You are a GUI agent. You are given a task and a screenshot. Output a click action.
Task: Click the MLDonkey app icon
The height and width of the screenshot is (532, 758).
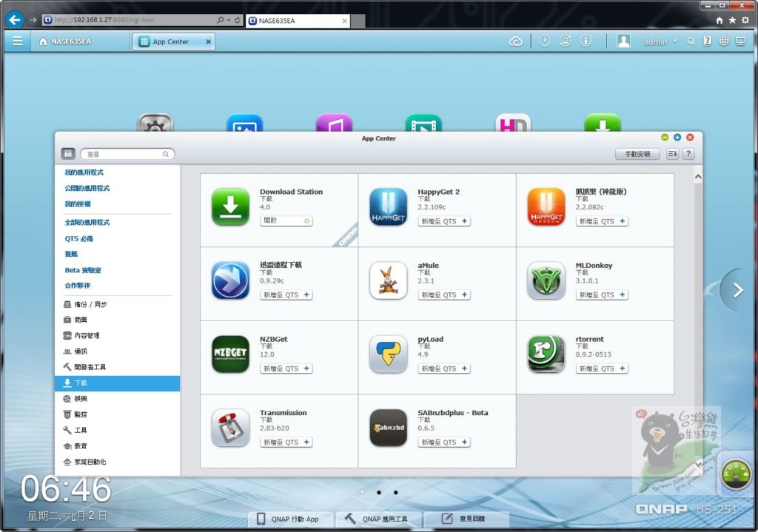pos(546,280)
